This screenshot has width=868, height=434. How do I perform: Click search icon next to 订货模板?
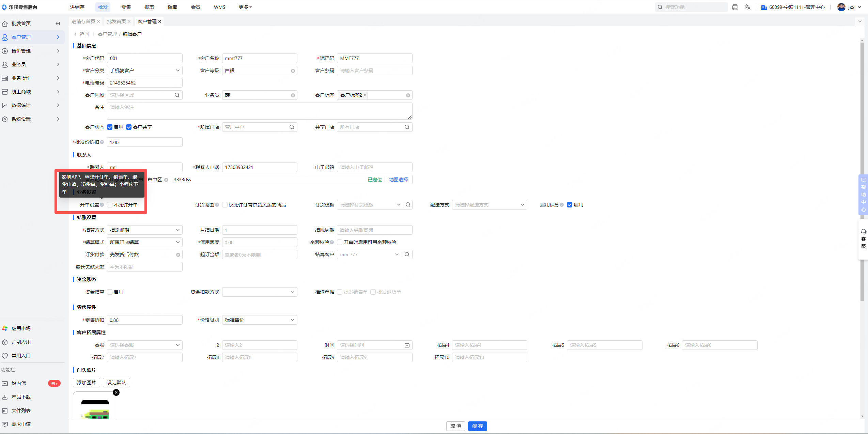tap(408, 205)
